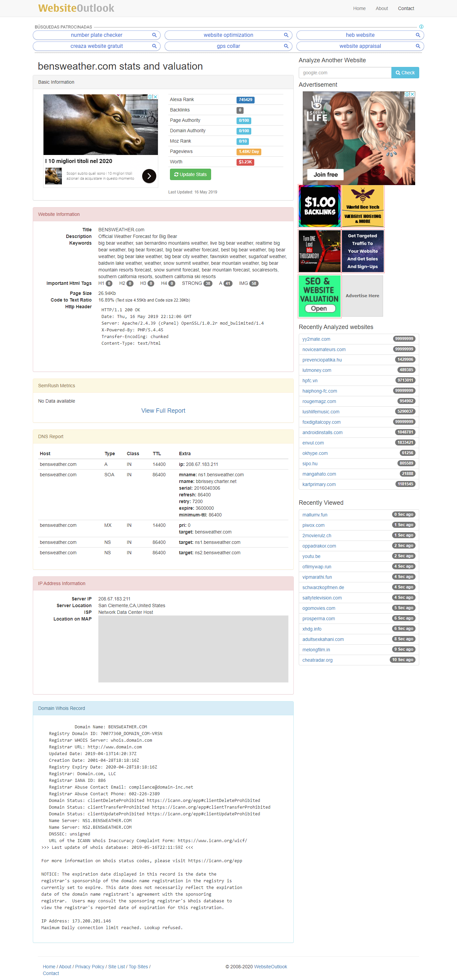Open sipo.hu link

[x=310, y=463]
